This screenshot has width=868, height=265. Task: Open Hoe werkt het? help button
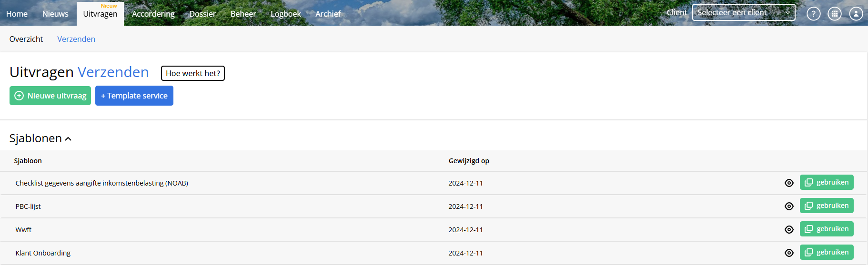click(x=193, y=73)
